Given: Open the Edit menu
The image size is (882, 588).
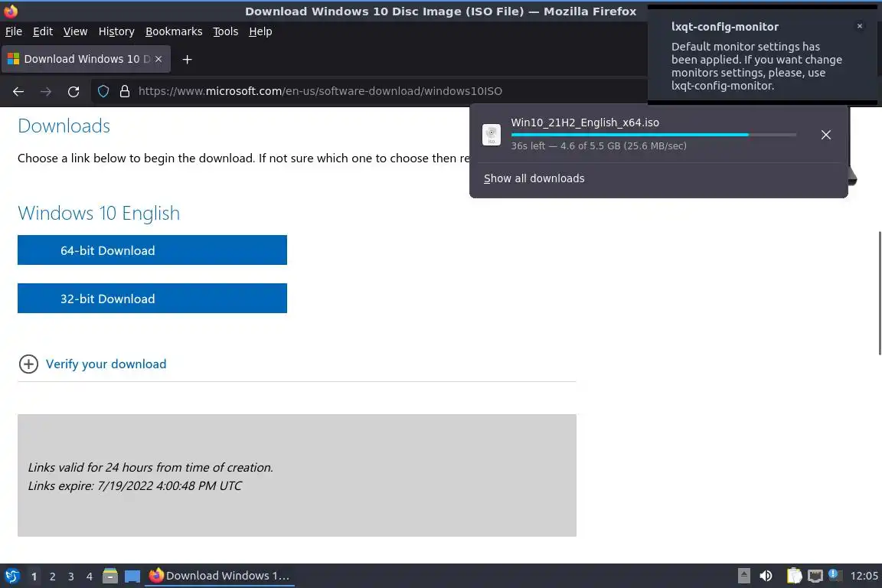Looking at the screenshot, I should [x=43, y=31].
